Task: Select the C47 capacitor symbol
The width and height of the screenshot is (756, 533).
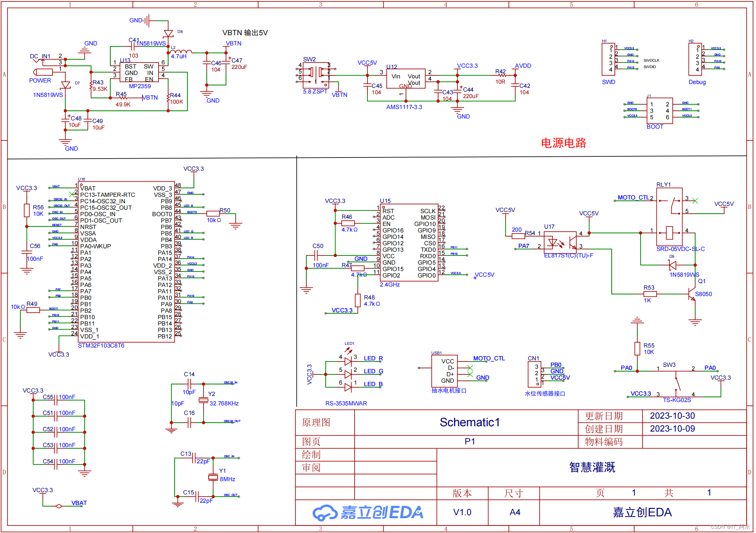Action: pyautogui.click(x=226, y=62)
